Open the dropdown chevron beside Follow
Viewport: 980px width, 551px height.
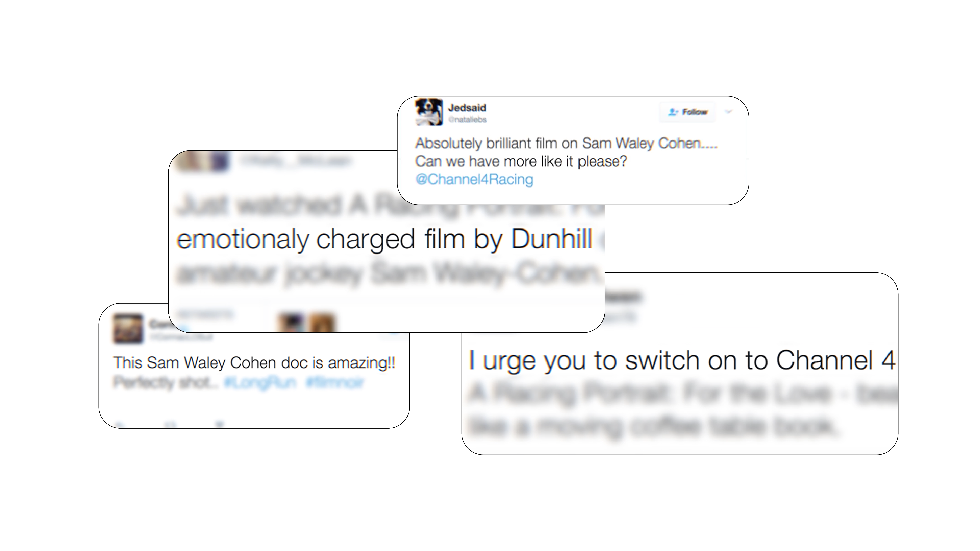pos(729,111)
